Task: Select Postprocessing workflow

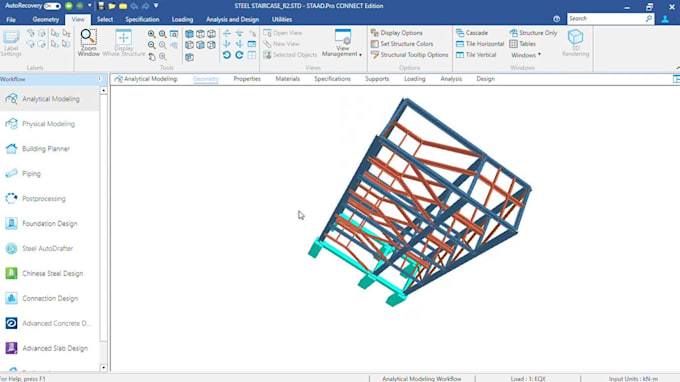Action: (50, 199)
